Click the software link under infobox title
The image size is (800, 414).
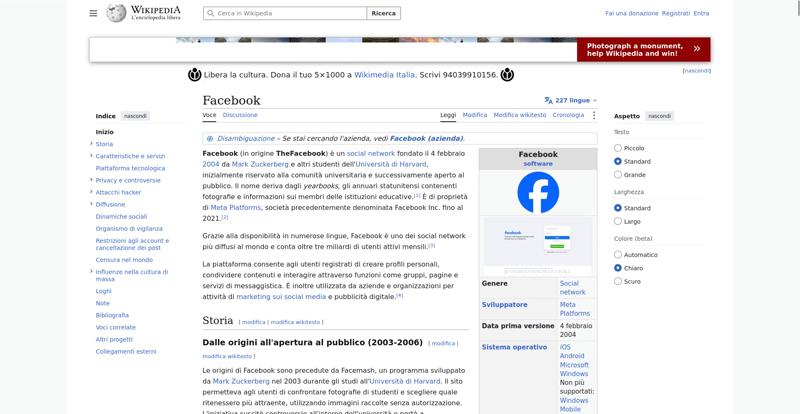point(538,164)
